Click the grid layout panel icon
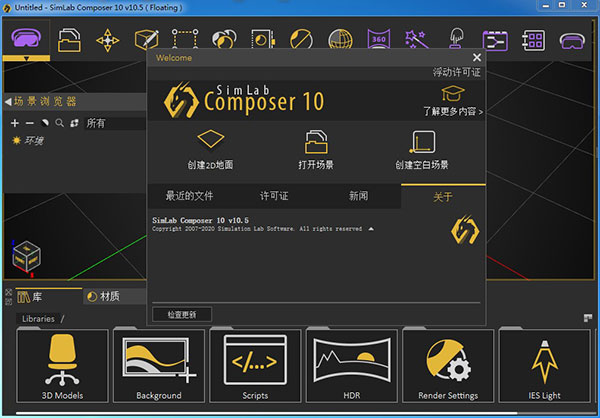Image resolution: width=600 pixels, height=418 pixels. click(x=533, y=41)
